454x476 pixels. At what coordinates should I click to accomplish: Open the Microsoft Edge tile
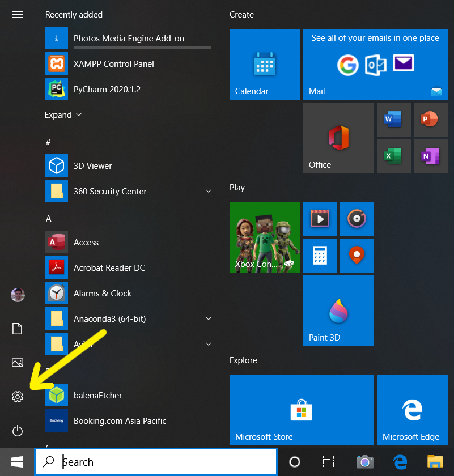(x=412, y=410)
